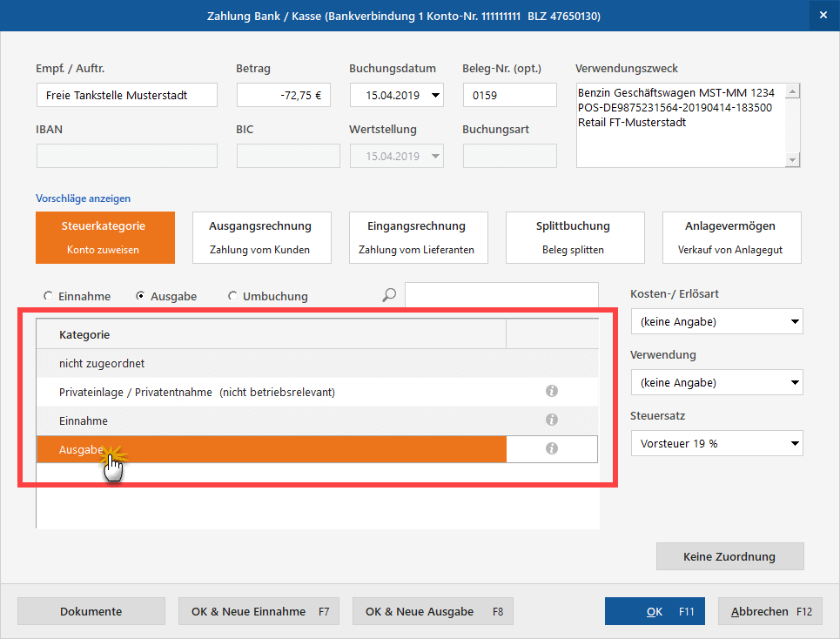Select the 'nicht zugeordnet' category row
840x639 pixels.
[317, 363]
